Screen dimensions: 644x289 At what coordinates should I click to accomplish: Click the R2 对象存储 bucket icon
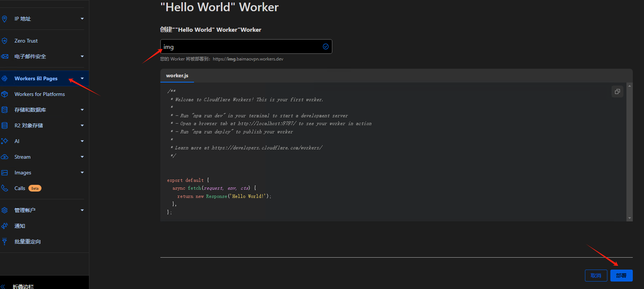click(4, 125)
